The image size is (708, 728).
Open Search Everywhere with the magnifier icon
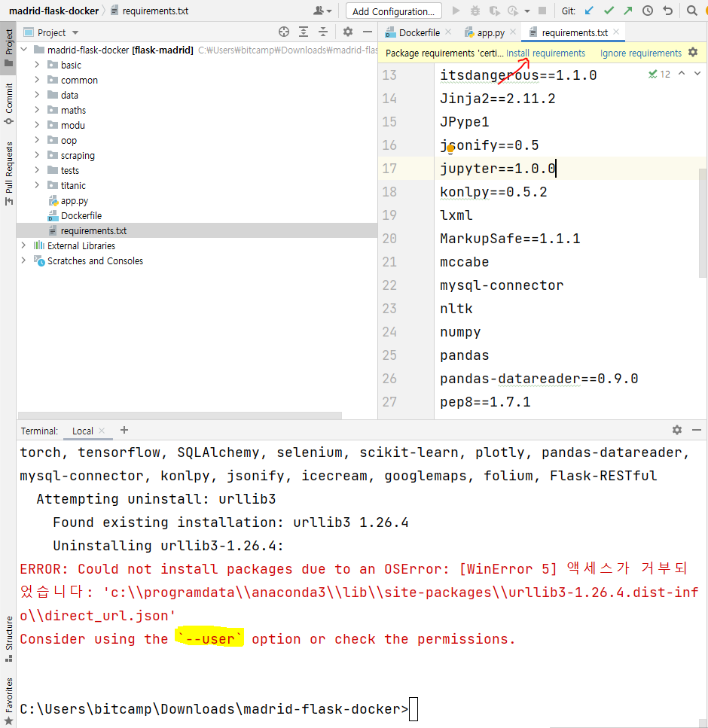tap(694, 11)
